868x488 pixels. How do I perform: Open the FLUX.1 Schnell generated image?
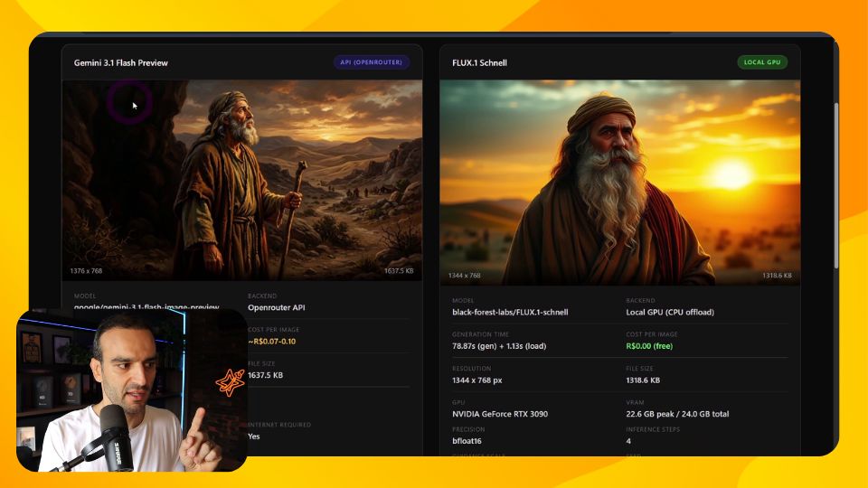(x=619, y=183)
